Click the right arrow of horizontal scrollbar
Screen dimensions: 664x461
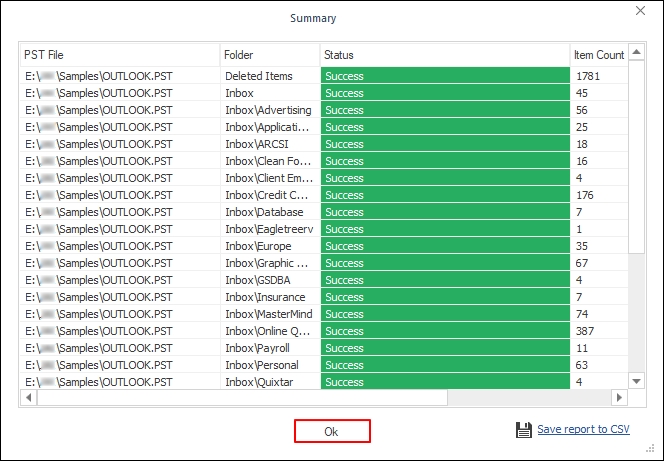click(x=619, y=398)
